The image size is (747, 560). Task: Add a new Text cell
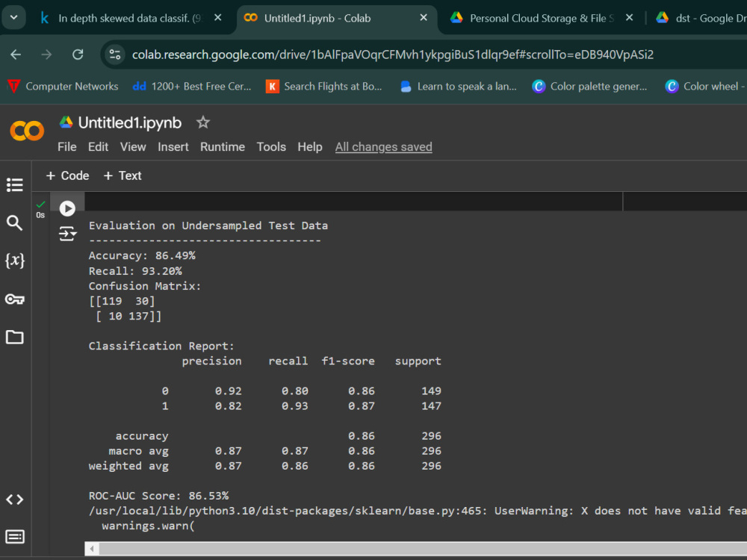[x=123, y=175]
